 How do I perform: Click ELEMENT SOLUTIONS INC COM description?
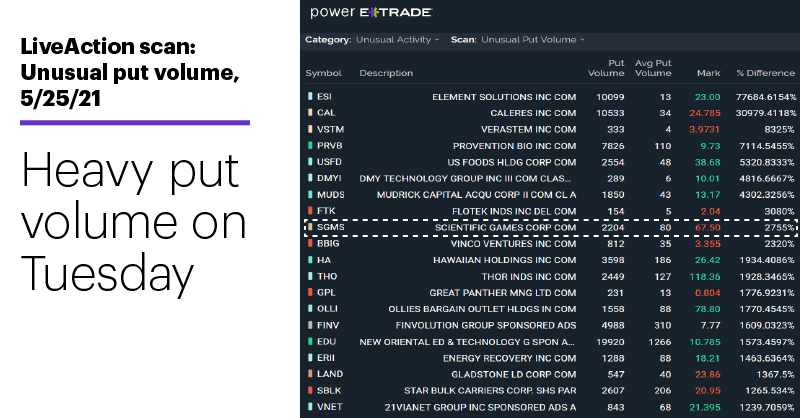coord(504,97)
